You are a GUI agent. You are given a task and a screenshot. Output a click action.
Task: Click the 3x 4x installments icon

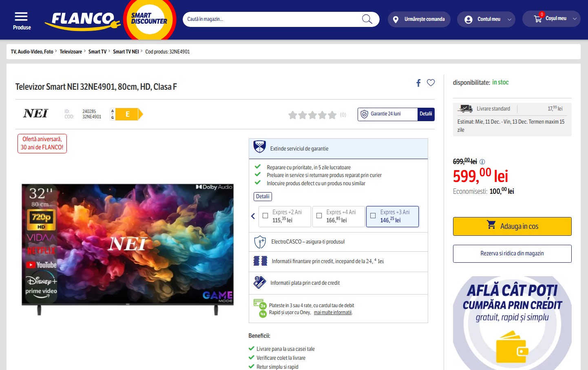coord(260,309)
